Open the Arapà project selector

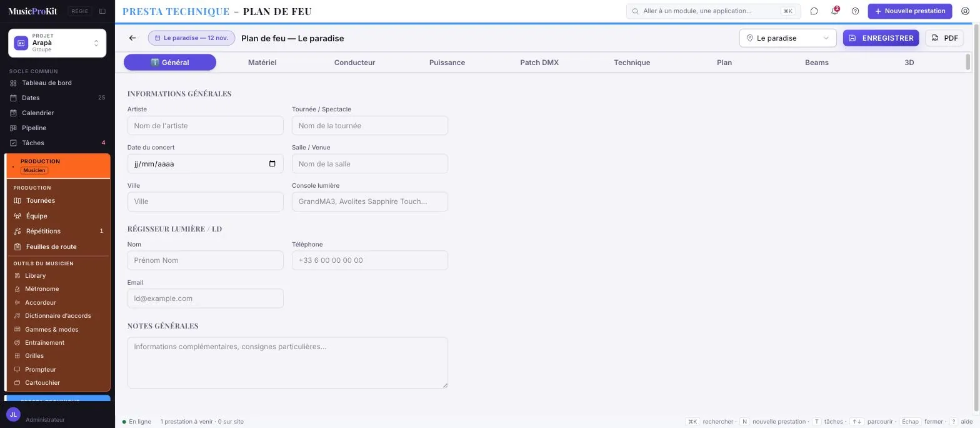(57, 43)
